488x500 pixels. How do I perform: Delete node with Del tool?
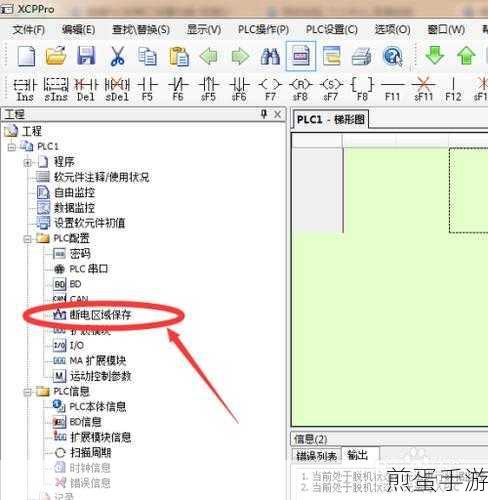tap(86, 89)
